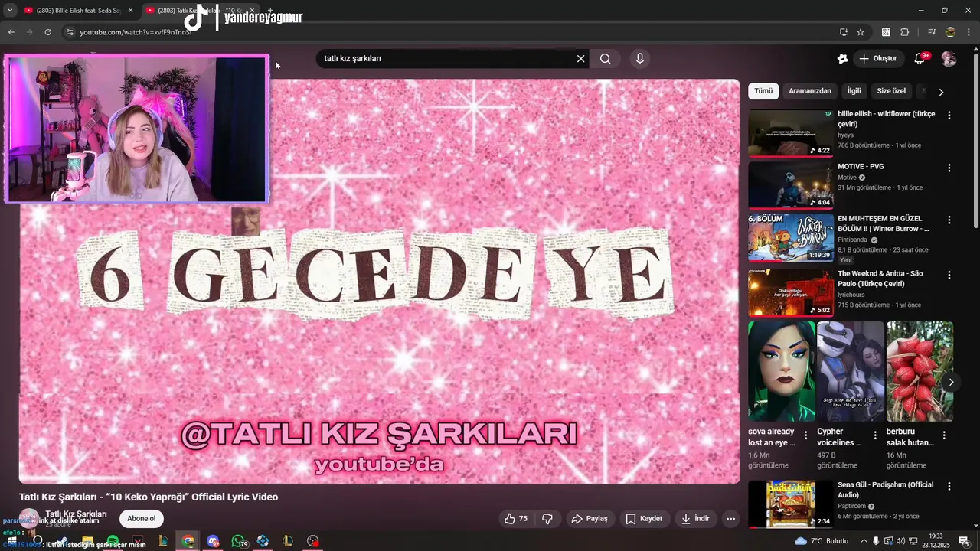Open Spotify from the taskbar
Image resolution: width=980 pixels, height=551 pixels.
point(113,541)
